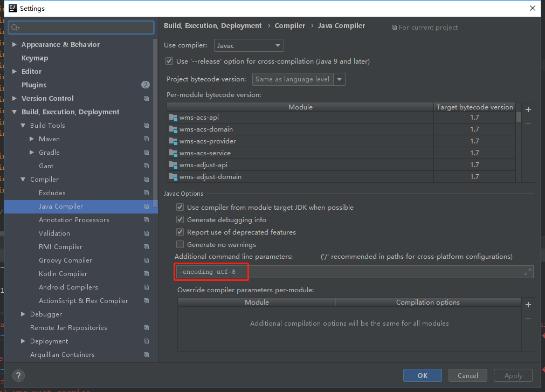545x392 pixels.
Task: Select Kotlin Compiler settings
Action: [x=63, y=274]
